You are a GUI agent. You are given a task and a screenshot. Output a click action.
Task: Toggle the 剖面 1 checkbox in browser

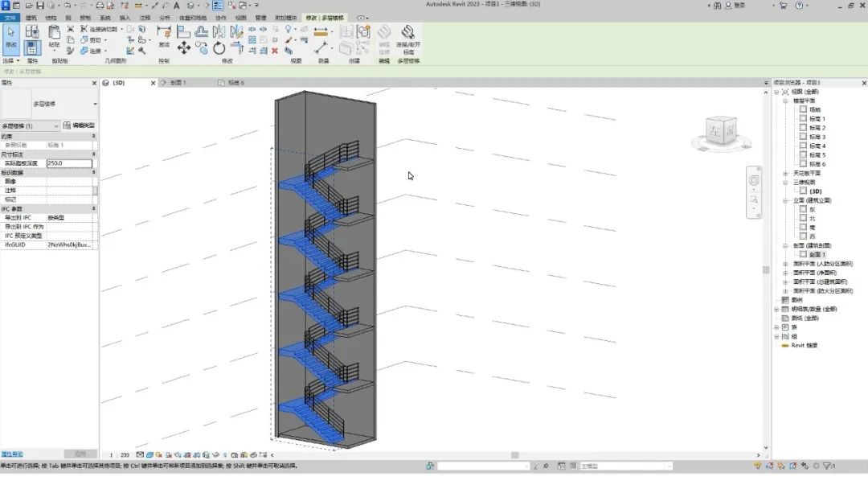pos(803,254)
